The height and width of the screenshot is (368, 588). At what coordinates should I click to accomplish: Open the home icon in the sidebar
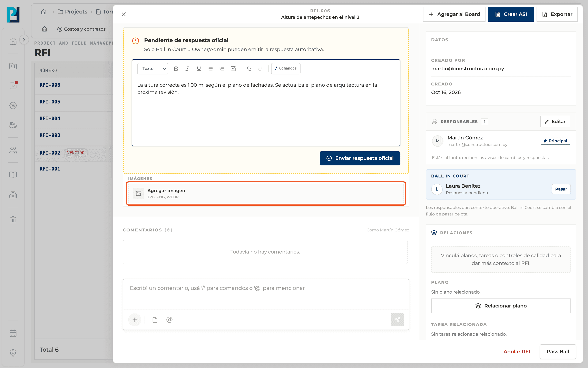tap(13, 41)
